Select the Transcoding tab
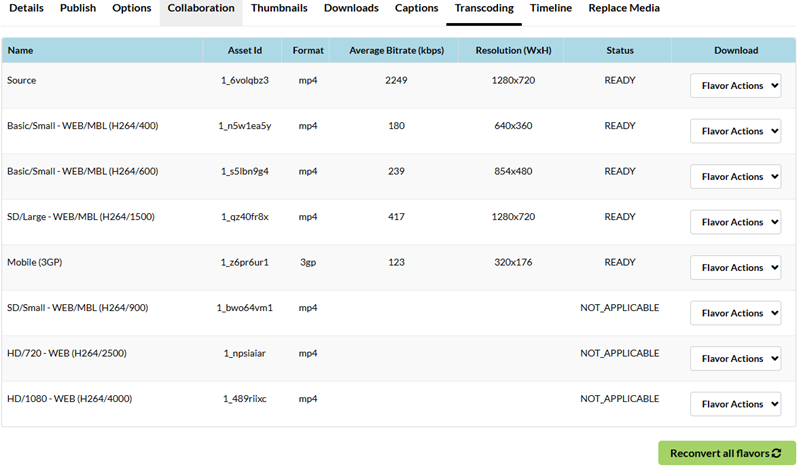The image size is (801, 476). 484,8
